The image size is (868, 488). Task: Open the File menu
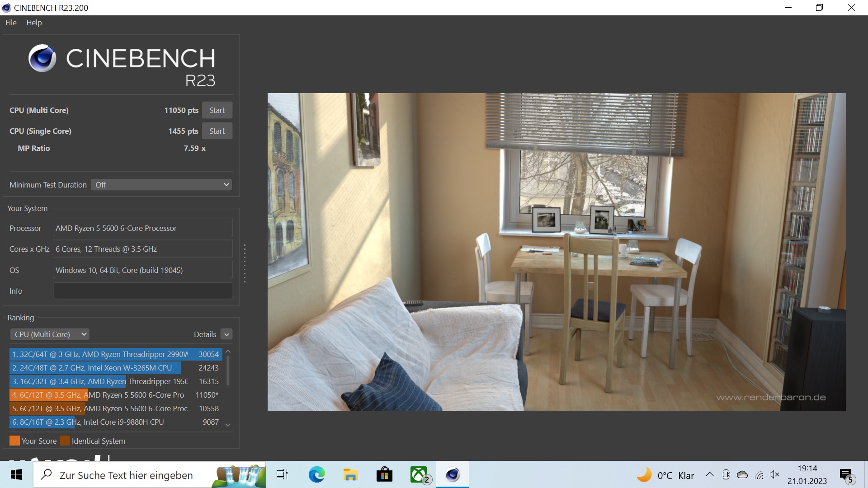(11, 23)
